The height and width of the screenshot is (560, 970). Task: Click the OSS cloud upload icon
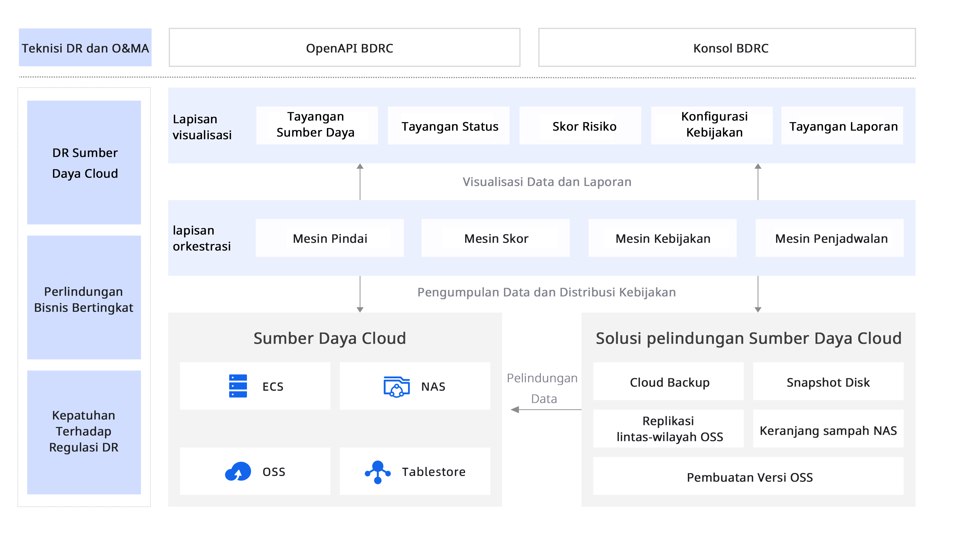point(238,471)
